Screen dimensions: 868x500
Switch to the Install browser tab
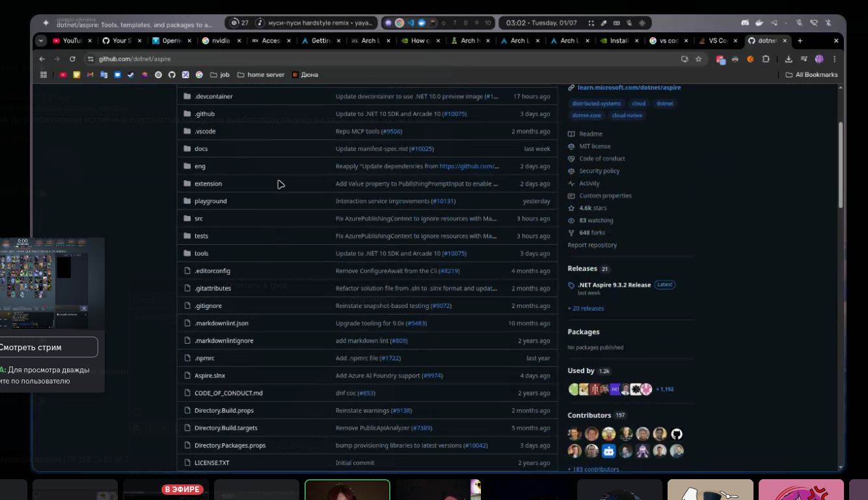click(619, 40)
